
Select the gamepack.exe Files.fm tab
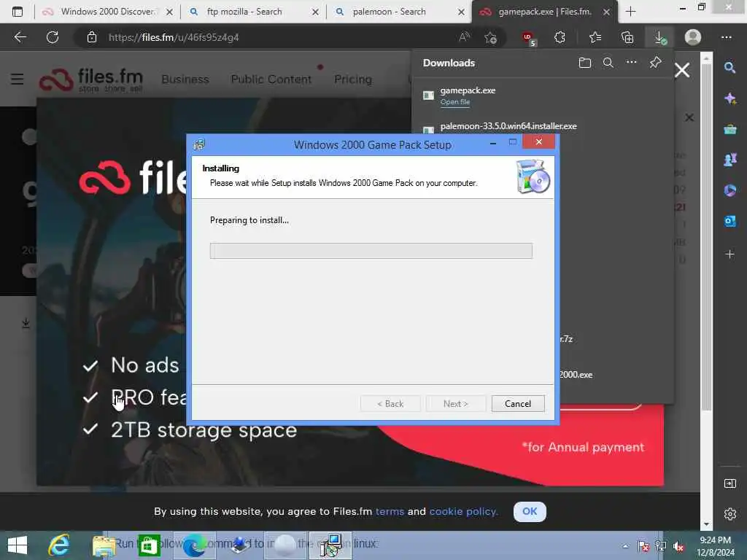(x=544, y=12)
